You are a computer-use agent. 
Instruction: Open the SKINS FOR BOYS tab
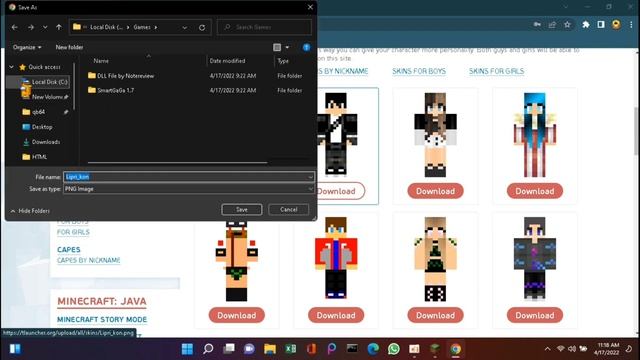[x=419, y=71]
